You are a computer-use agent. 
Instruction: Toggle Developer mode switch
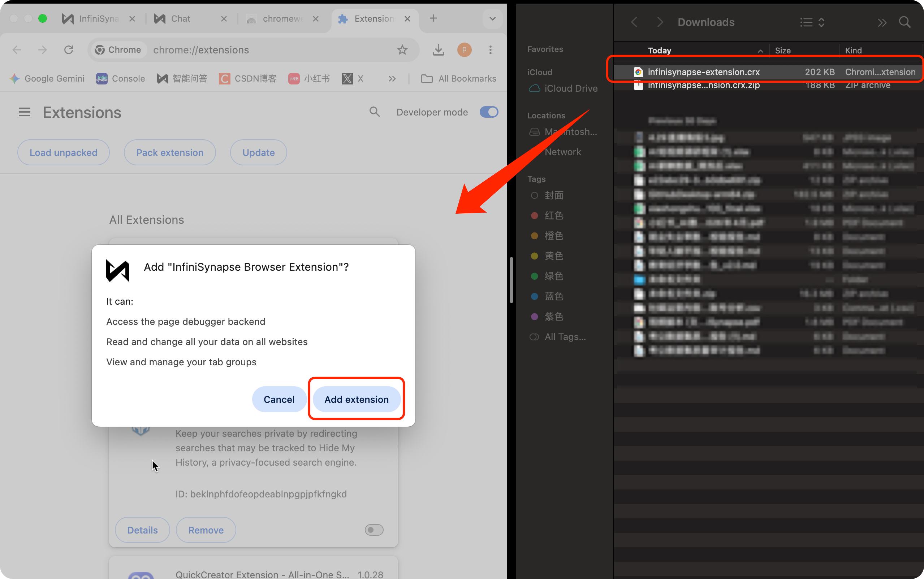[x=489, y=112]
